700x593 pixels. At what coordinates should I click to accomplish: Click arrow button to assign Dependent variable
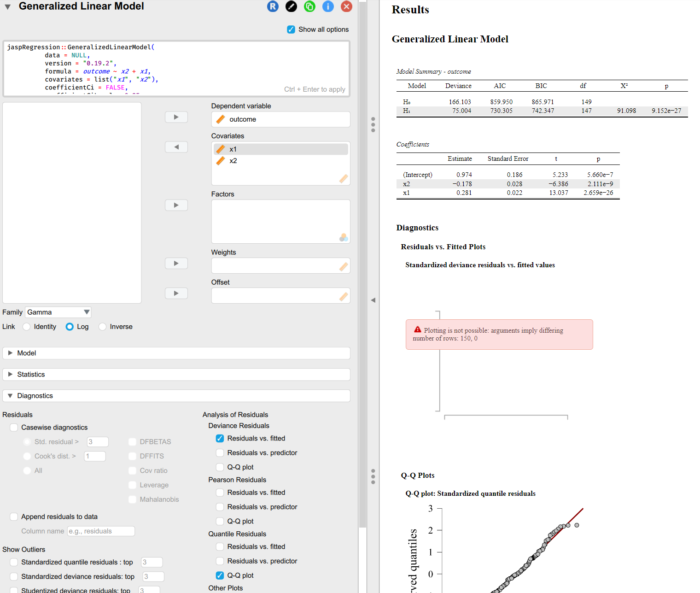tap(176, 117)
